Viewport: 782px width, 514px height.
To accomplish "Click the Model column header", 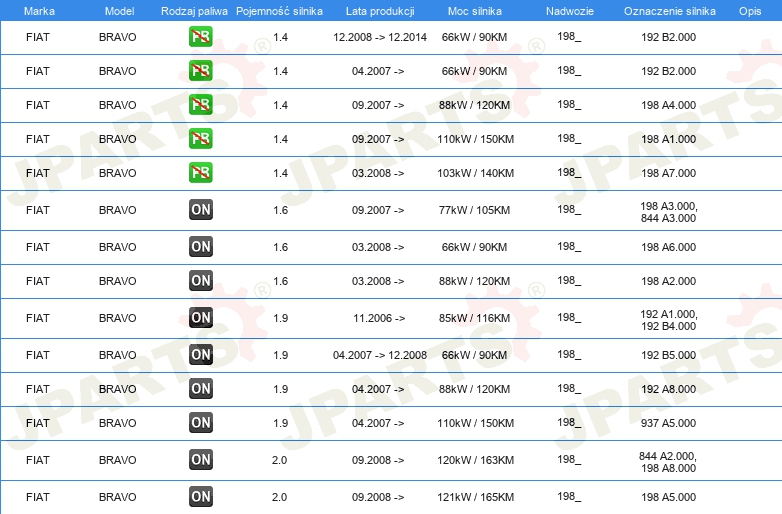I will tap(120, 11).
